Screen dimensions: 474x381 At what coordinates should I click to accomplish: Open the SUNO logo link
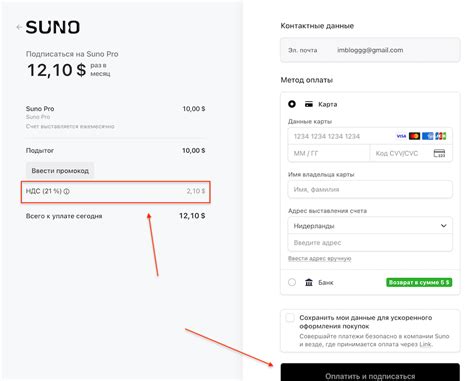53,27
